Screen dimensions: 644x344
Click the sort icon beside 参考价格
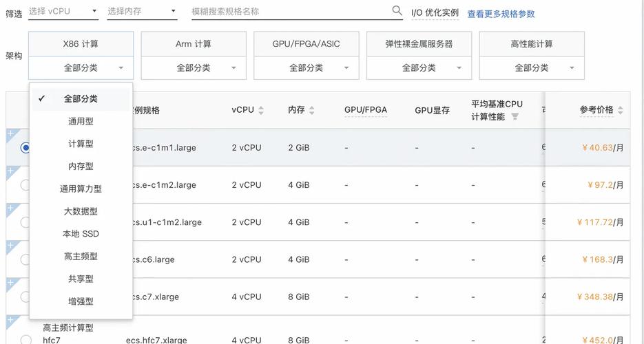[x=620, y=110]
